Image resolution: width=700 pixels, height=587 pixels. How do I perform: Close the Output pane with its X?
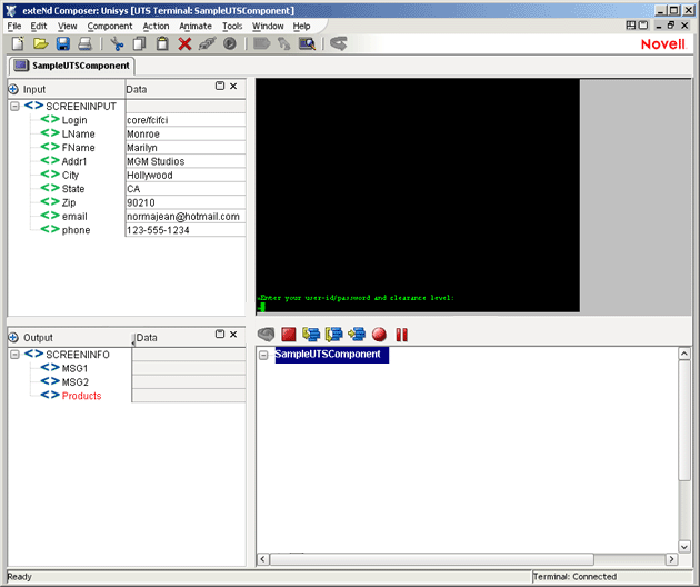pyautogui.click(x=233, y=334)
